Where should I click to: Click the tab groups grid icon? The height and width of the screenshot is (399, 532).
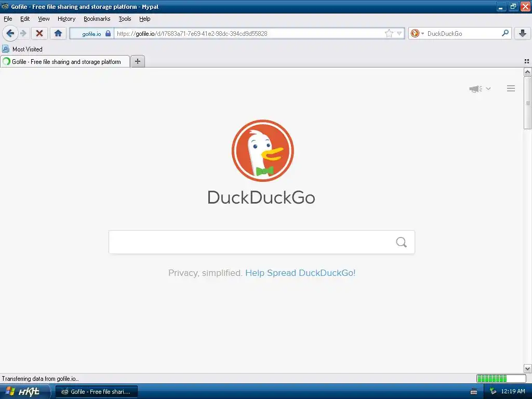[527, 61]
